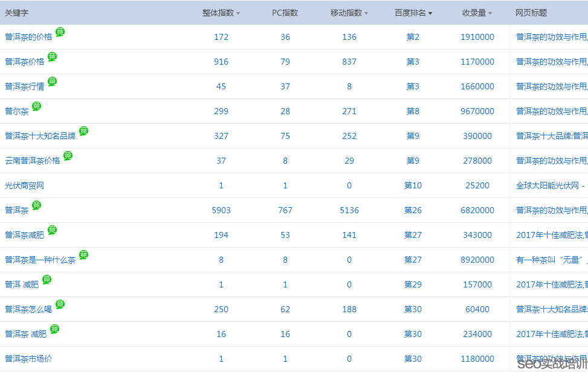
Task: Click green badge beside 云南普洱茶价格
Action: pyautogui.click(x=68, y=156)
